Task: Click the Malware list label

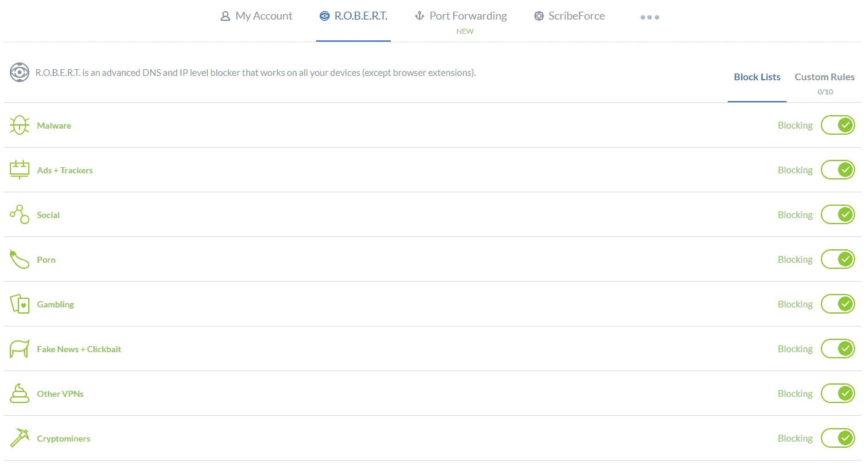Action: coord(54,126)
